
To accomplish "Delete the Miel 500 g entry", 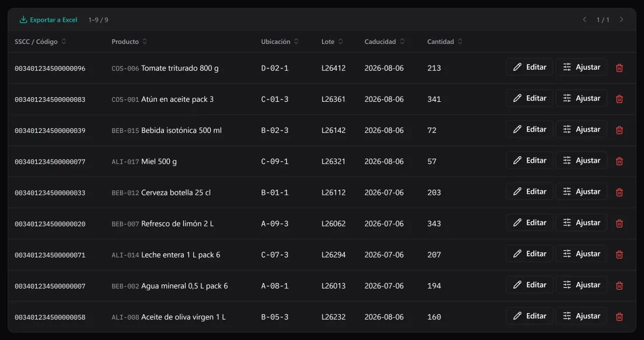I will (x=619, y=161).
